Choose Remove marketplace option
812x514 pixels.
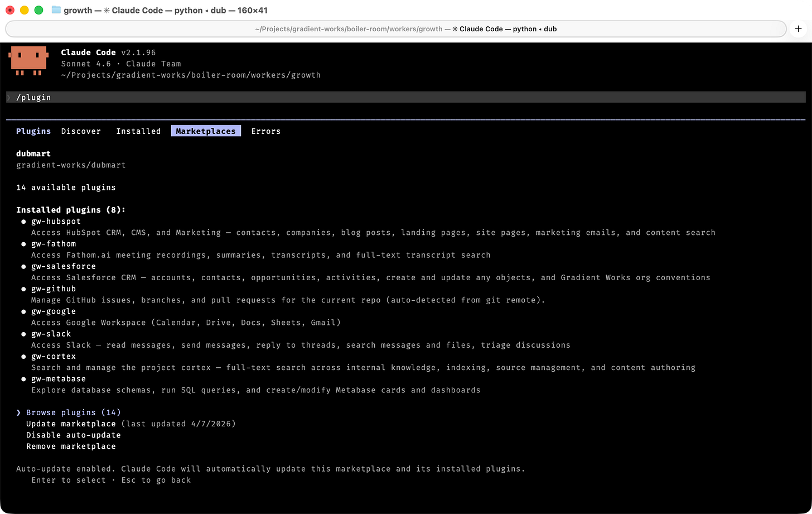tap(71, 446)
